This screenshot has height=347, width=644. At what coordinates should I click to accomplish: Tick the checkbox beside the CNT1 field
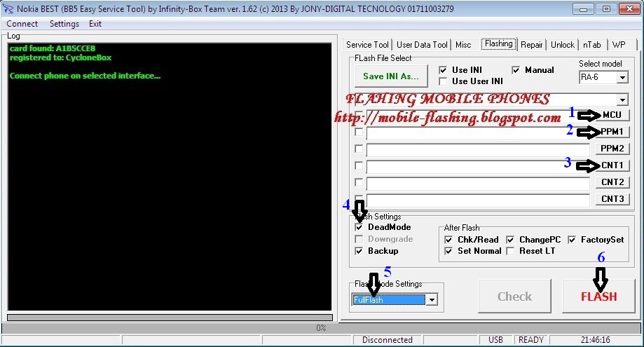point(359,165)
